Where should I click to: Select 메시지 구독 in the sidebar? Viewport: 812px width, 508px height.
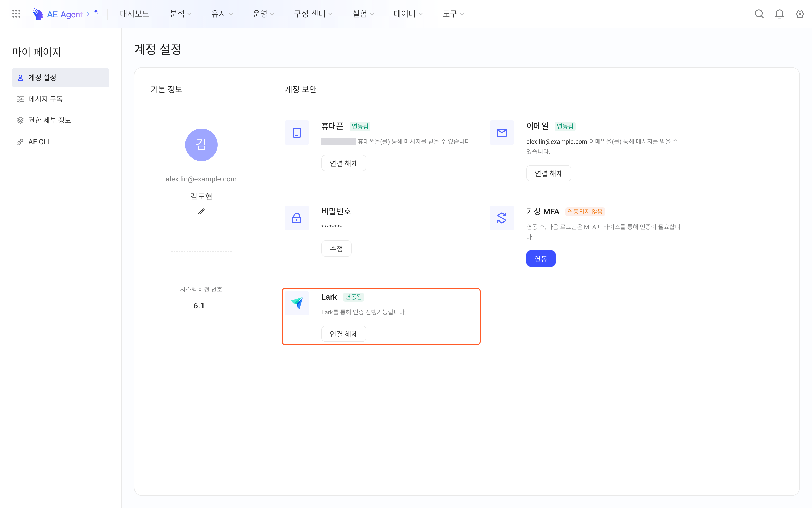[x=60, y=99]
